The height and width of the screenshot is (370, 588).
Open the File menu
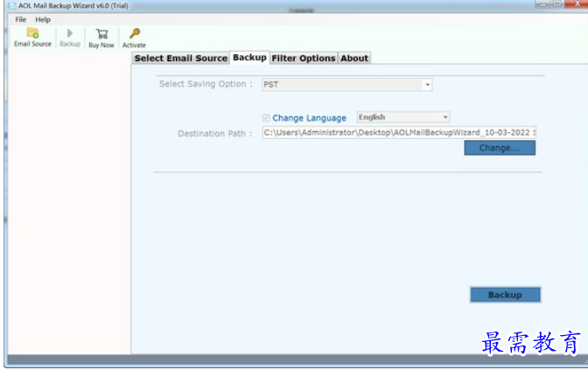pyautogui.click(x=21, y=19)
